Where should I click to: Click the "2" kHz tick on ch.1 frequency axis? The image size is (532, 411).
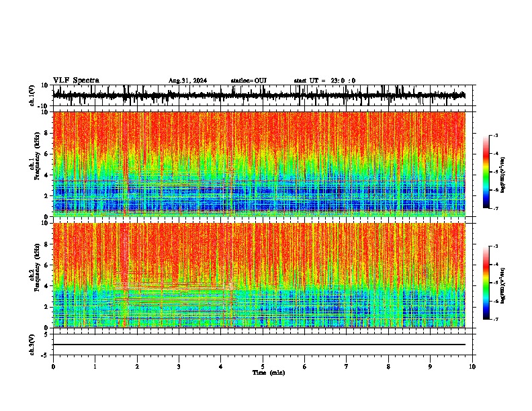(46, 196)
